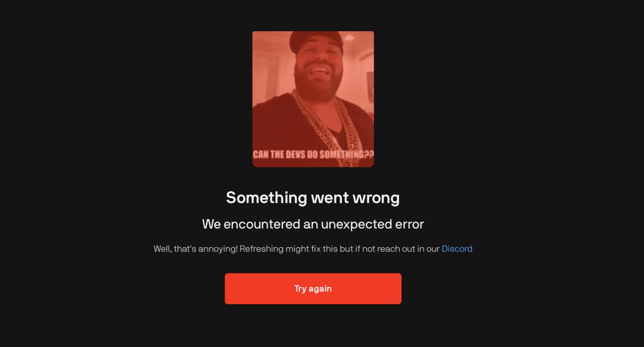Screen dimensions: 644x347
Task: Open the Discord link
Action: click(457, 249)
